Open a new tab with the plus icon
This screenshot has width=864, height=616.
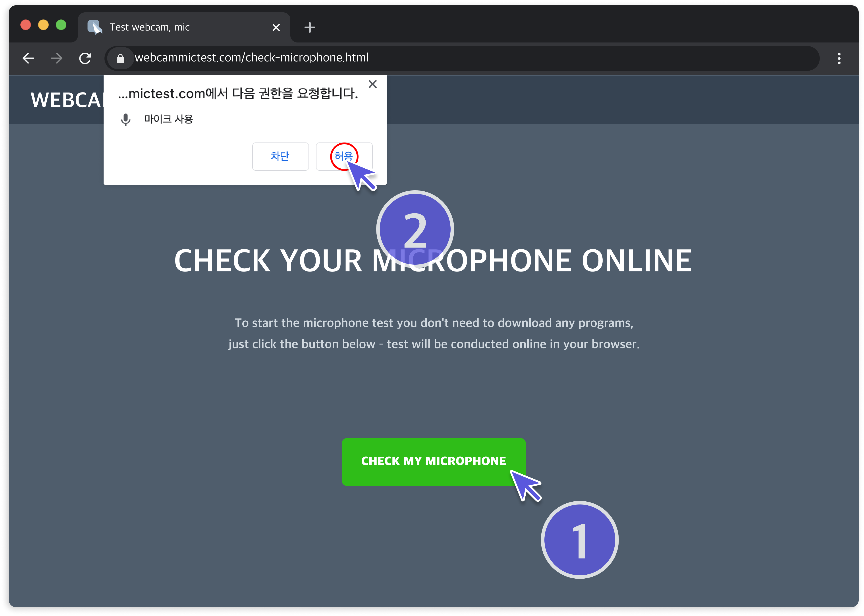[309, 27]
